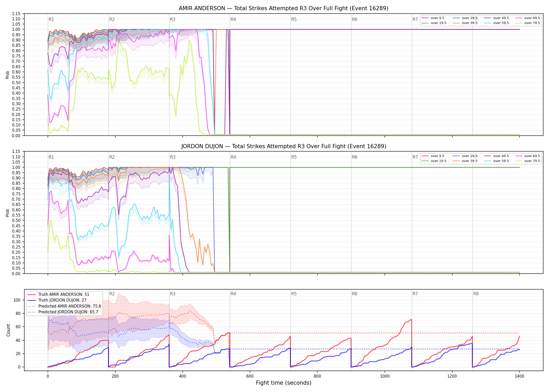Click the JORDON DUJON chart title

tap(284, 146)
